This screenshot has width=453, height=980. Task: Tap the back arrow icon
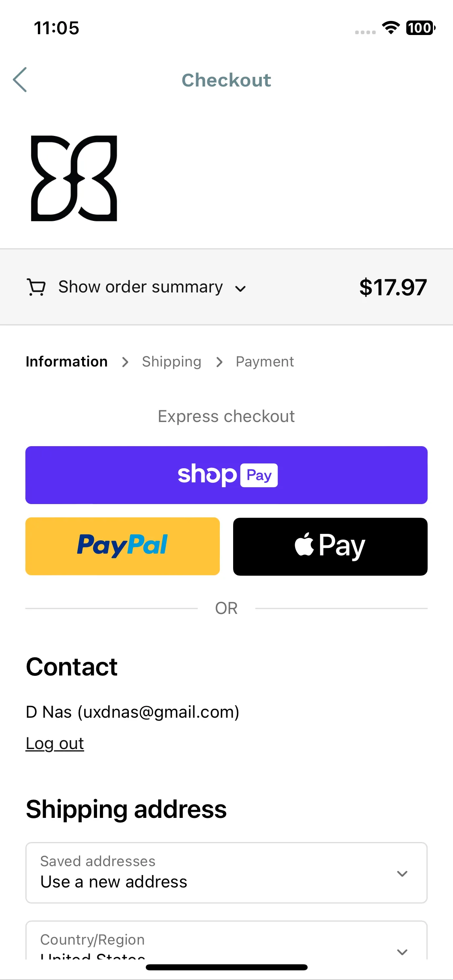pos(20,80)
